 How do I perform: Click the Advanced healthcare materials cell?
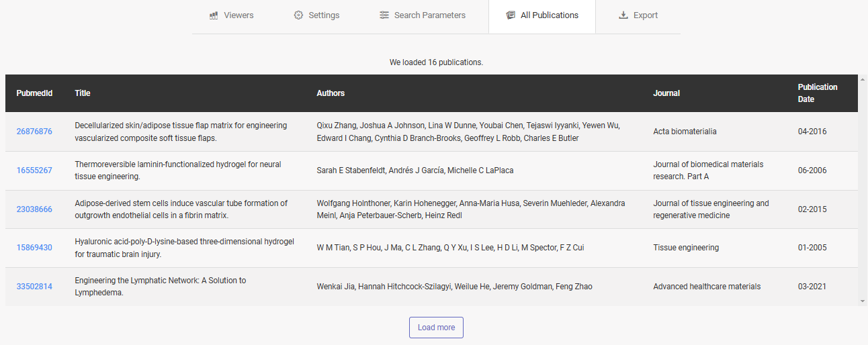[x=707, y=287]
